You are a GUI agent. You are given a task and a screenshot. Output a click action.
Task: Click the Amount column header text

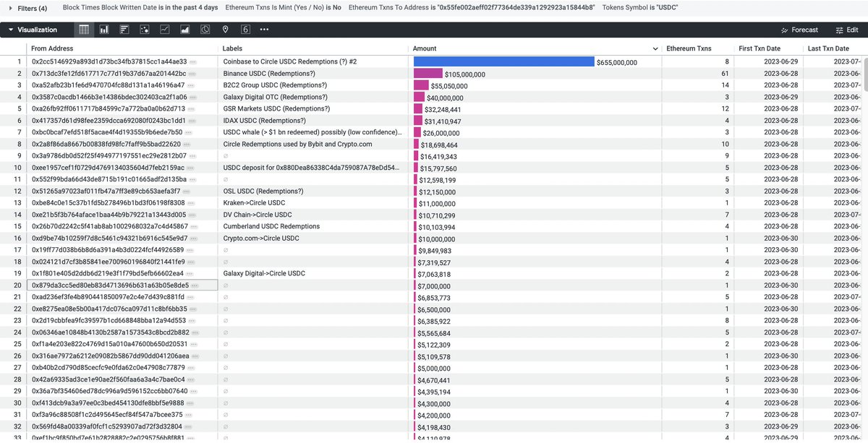(x=425, y=48)
